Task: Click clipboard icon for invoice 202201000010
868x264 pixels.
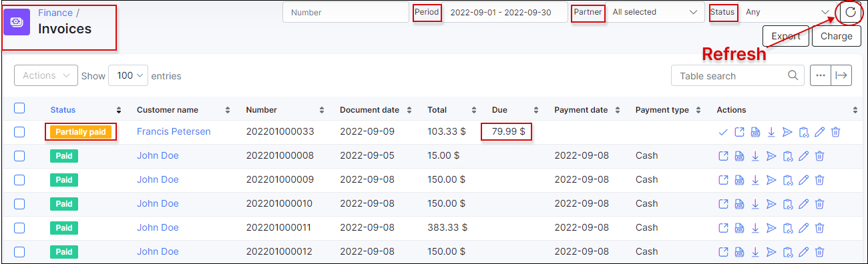Action: point(788,204)
